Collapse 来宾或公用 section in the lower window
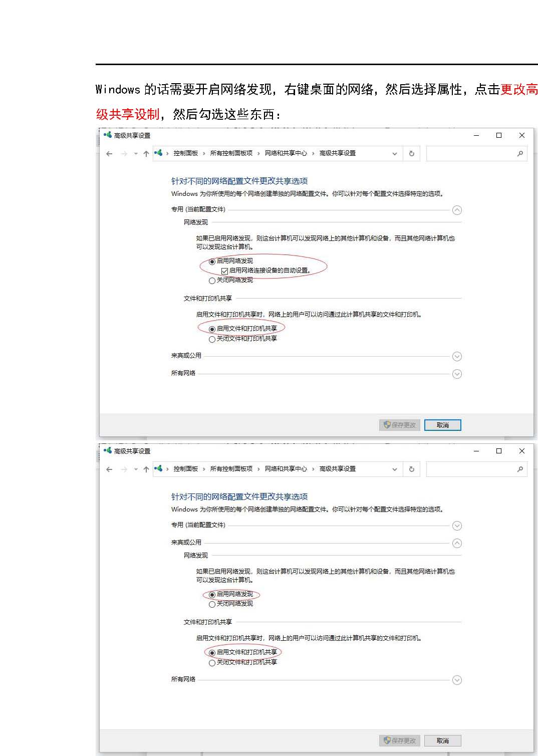The image size is (538, 756). (x=457, y=543)
